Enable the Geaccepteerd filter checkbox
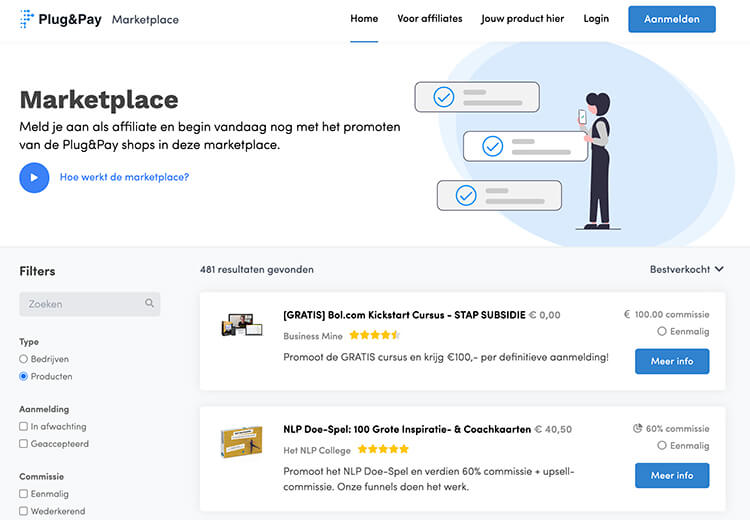The height and width of the screenshot is (520, 750). 24,445
